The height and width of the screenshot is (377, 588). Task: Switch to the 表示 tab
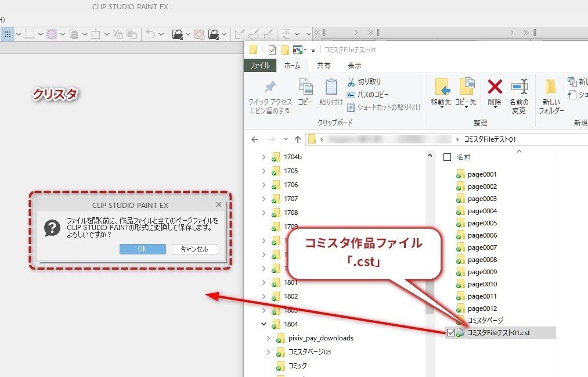(x=355, y=66)
